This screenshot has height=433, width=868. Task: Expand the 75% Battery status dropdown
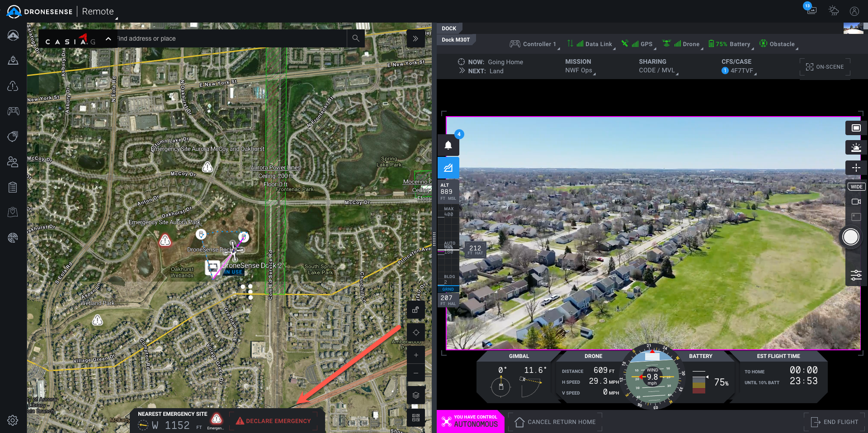pos(731,44)
